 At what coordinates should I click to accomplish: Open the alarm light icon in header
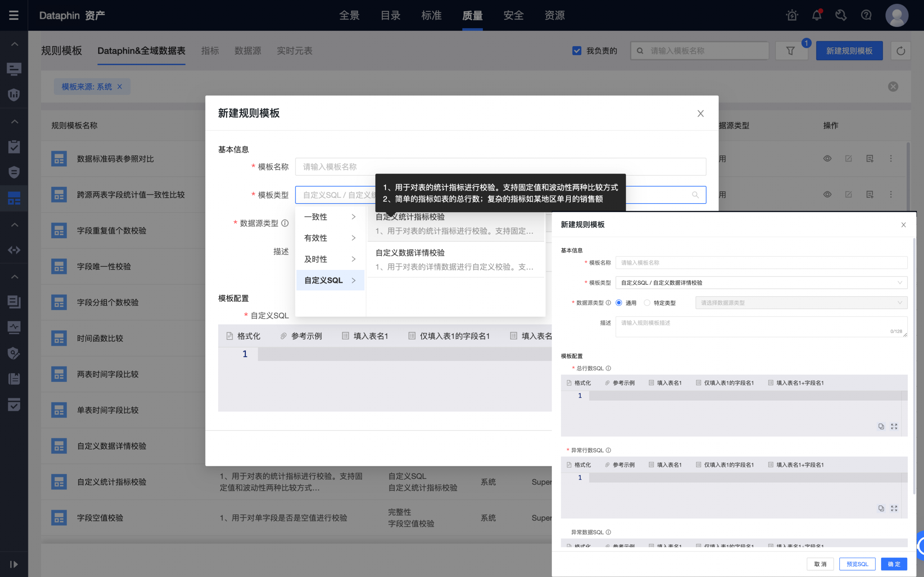point(792,15)
